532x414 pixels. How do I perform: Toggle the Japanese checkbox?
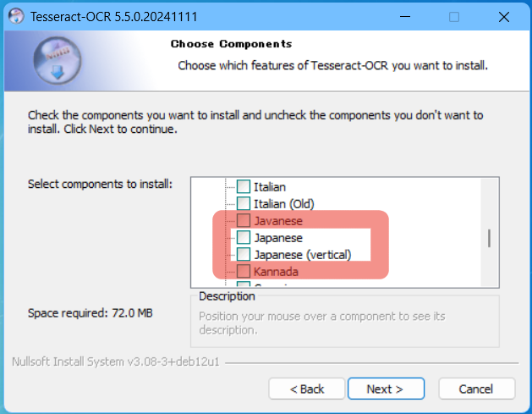[244, 238]
